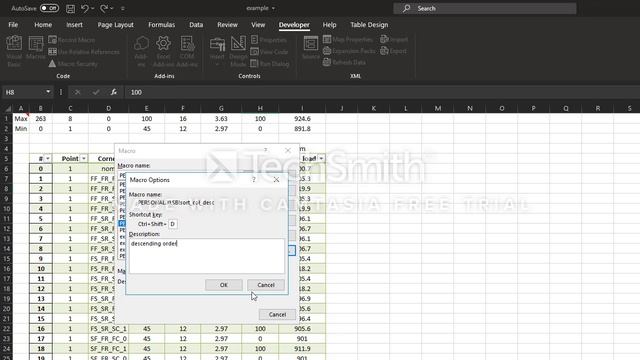Image resolution: width=640 pixels, height=360 pixels.
Task: Open filter dropdown on load column header
Action: 321,158
